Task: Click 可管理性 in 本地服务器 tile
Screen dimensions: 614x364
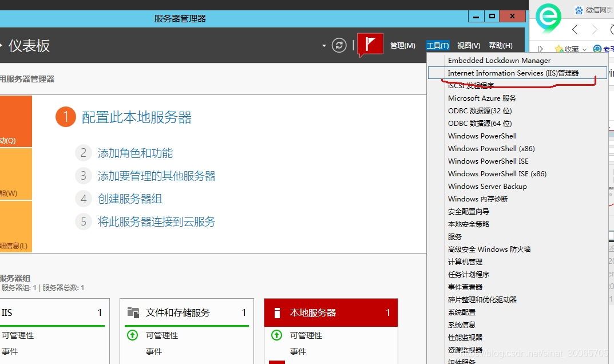Action: (x=306, y=335)
